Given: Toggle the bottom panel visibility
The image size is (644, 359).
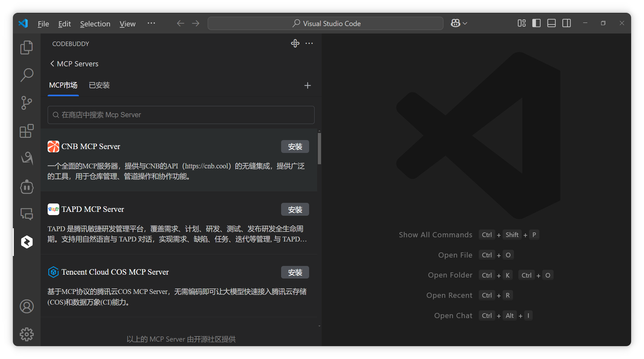Looking at the screenshot, I should pos(551,23).
